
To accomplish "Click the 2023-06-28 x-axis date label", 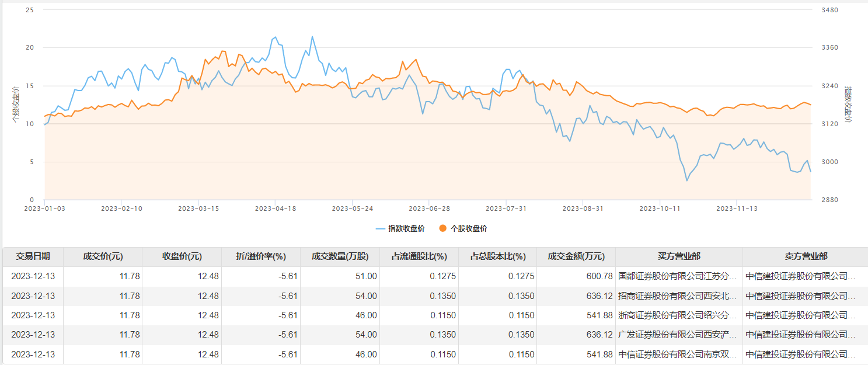I will (x=428, y=208).
